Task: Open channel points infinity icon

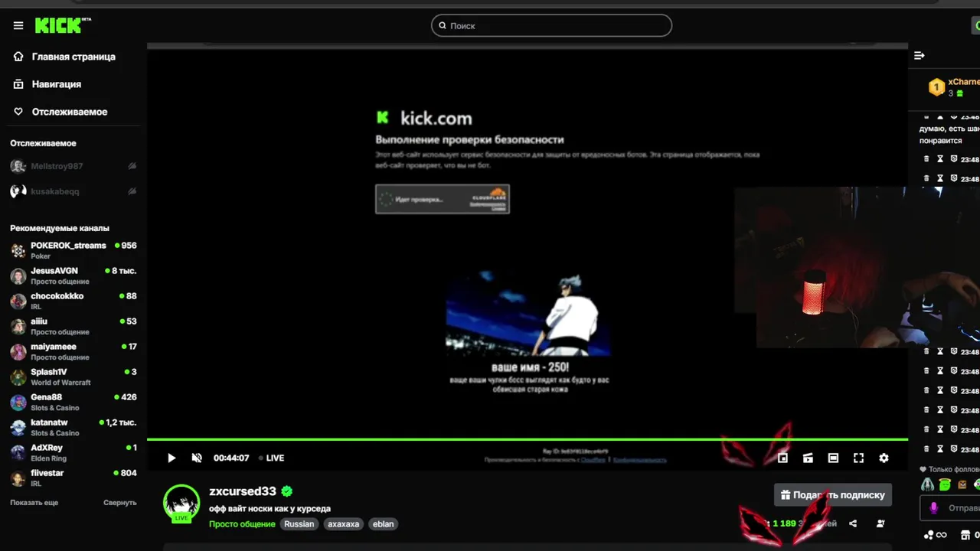Action: pyautogui.click(x=942, y=535)
